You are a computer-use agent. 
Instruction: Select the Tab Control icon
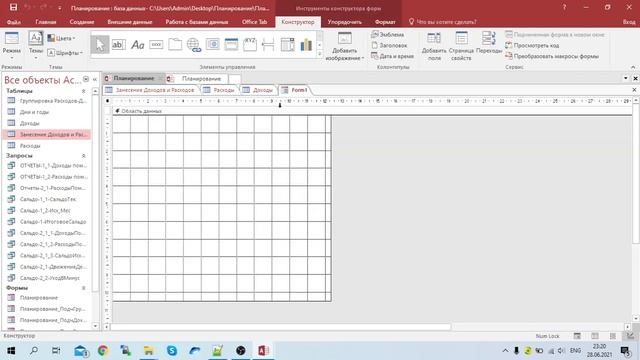coord(175,44)
